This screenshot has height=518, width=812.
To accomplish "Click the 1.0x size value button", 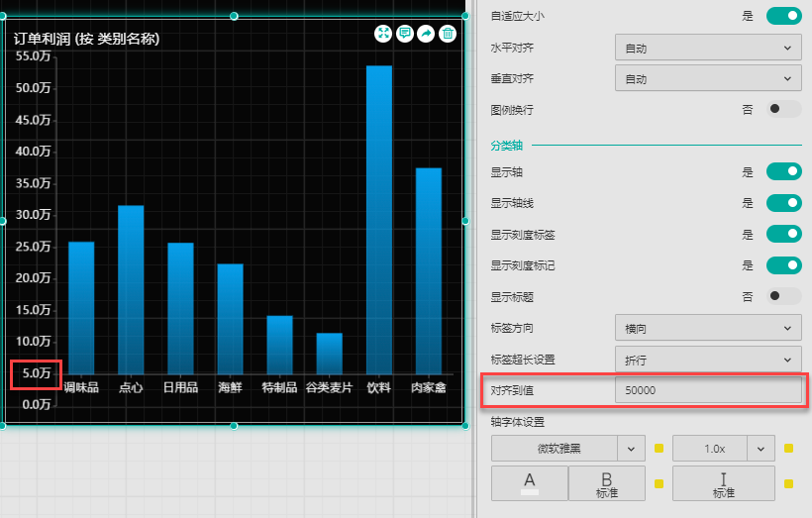I will (x=710, y=449).
